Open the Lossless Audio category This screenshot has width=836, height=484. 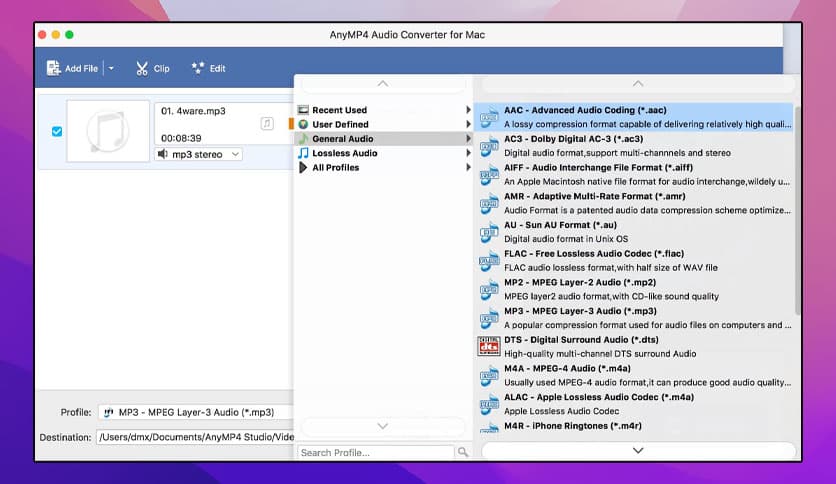click(x=383, y=153)
